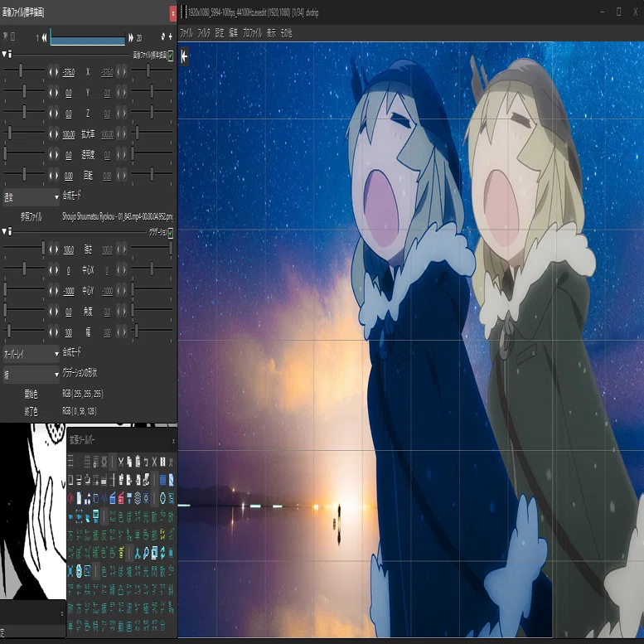
Task: Click the 閃 filter icon in 拡張ツールバー
Action: point(154,571)
